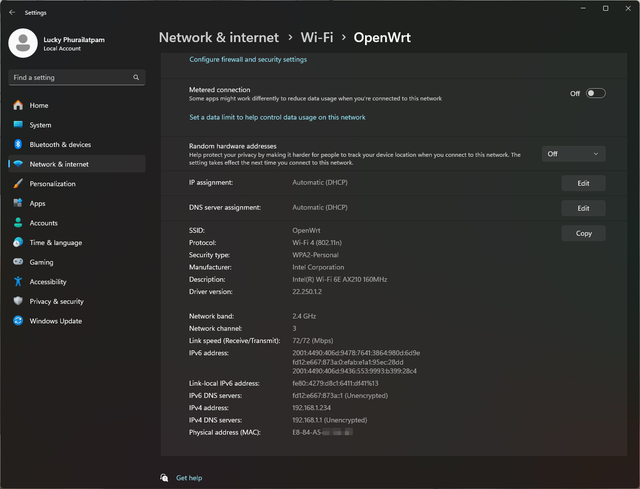Toggle the Metered connection switch
This screenshot has height=489, width=640.
595,93
